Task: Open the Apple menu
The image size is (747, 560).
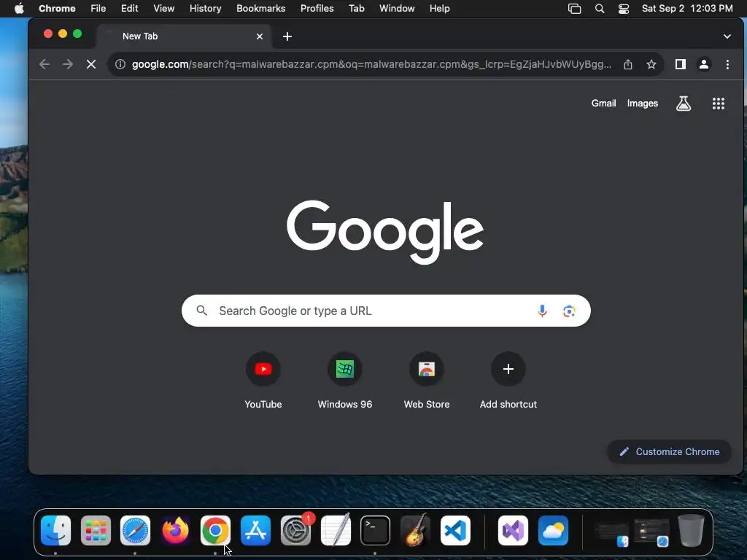Action: [19, 9]
